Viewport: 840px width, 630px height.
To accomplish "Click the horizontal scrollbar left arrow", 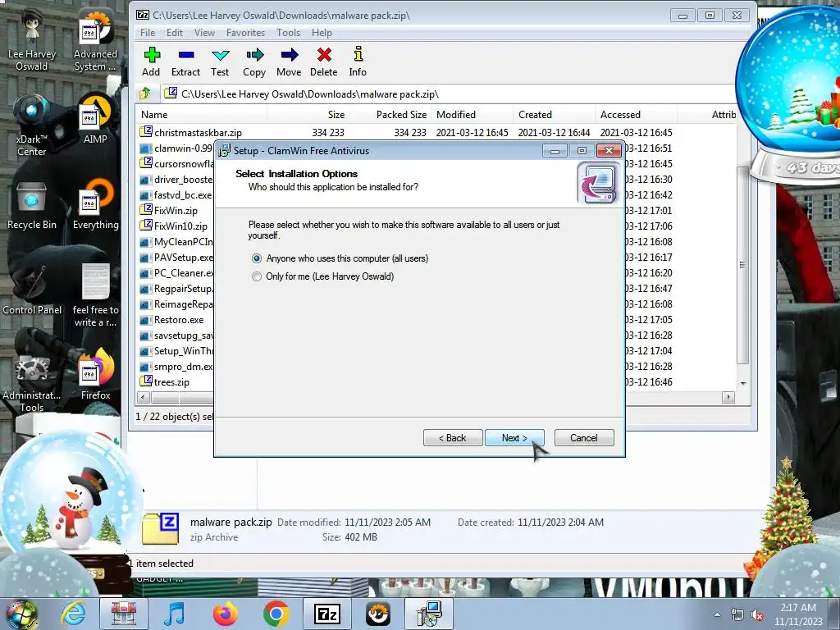I will coord(143,397).
